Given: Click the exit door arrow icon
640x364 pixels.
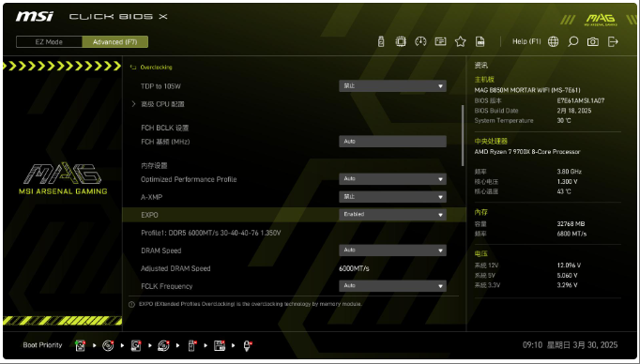Looking at the screenshot, I should [x=613, y=41].
